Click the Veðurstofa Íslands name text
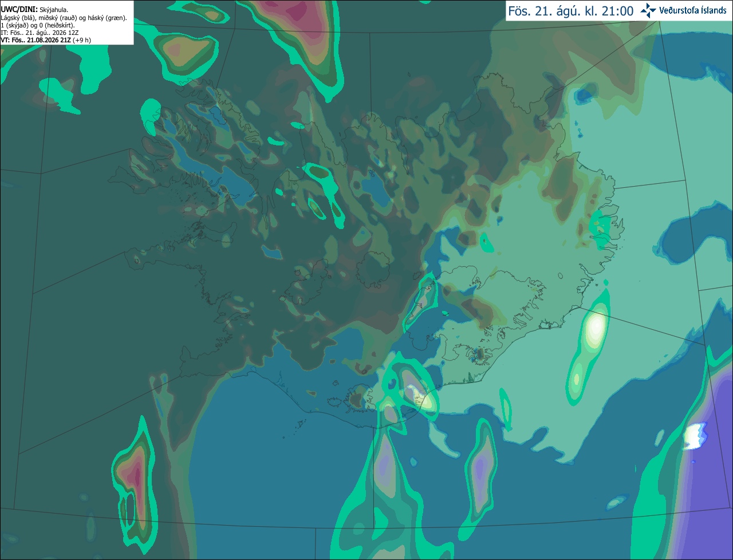 pyautogui.click(x=693, y=10)
